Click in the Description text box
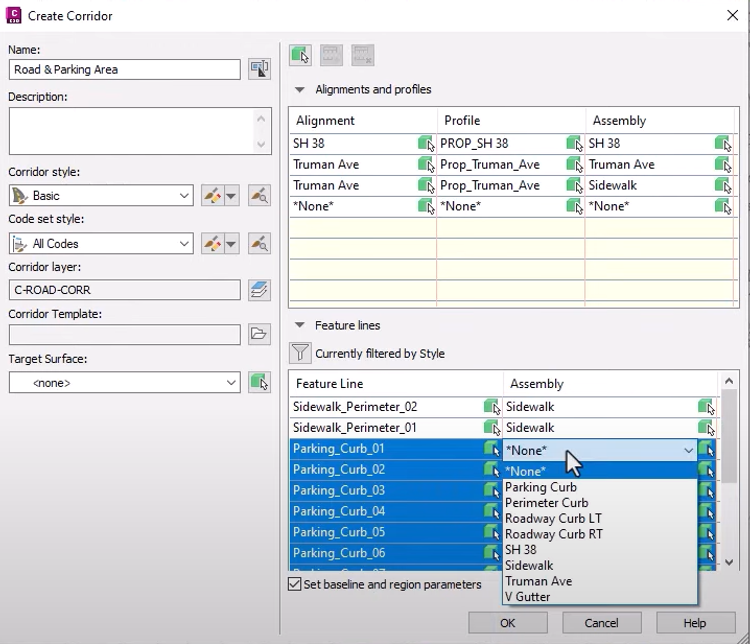This screenshot has width=750, height=644. [x=130, y=131]
